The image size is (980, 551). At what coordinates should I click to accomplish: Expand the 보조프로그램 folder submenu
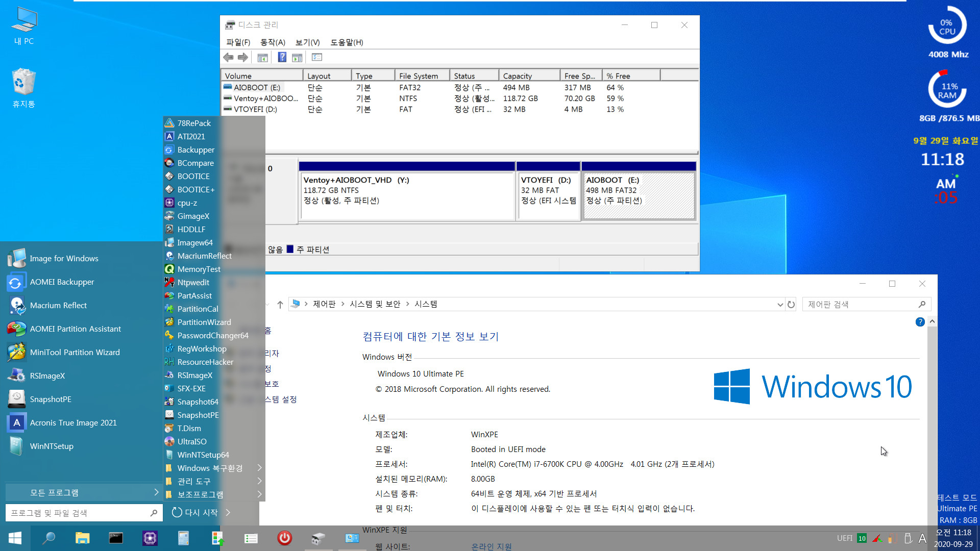click(213, 494)
